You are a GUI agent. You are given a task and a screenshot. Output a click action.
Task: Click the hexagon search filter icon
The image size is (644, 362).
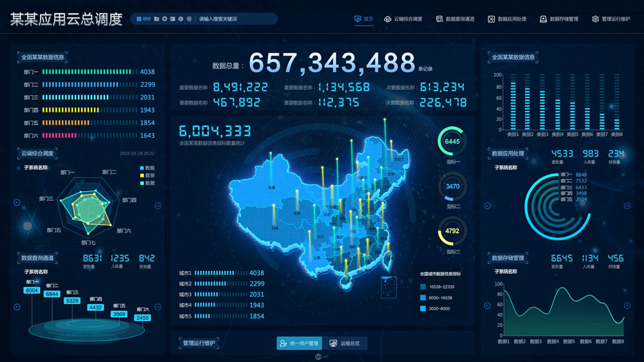click(189, 19)
